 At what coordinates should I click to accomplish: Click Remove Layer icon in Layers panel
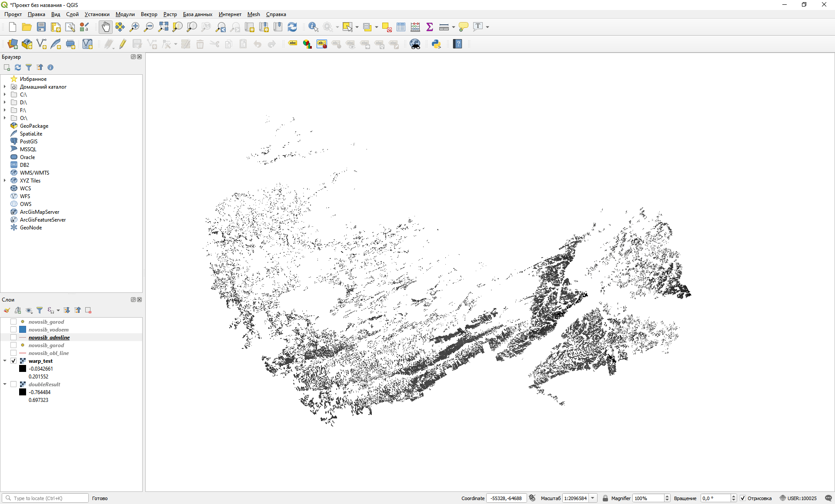coord(88,310)
